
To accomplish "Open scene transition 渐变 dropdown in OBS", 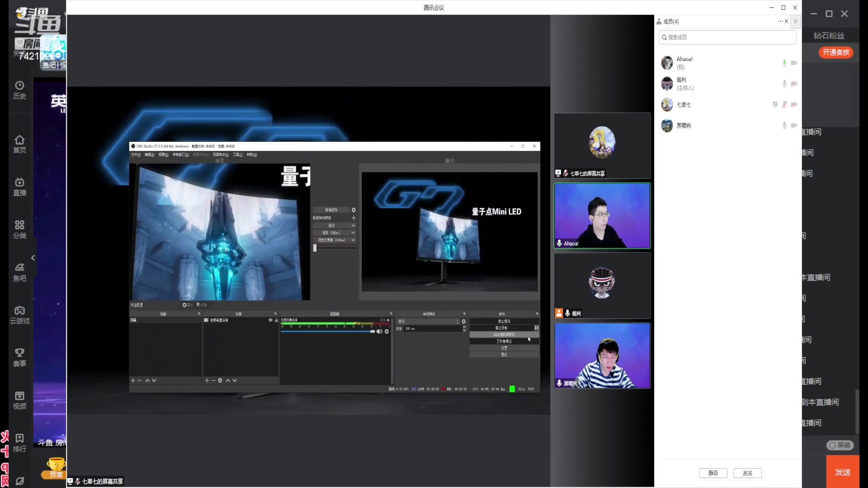I will (428, 321).
